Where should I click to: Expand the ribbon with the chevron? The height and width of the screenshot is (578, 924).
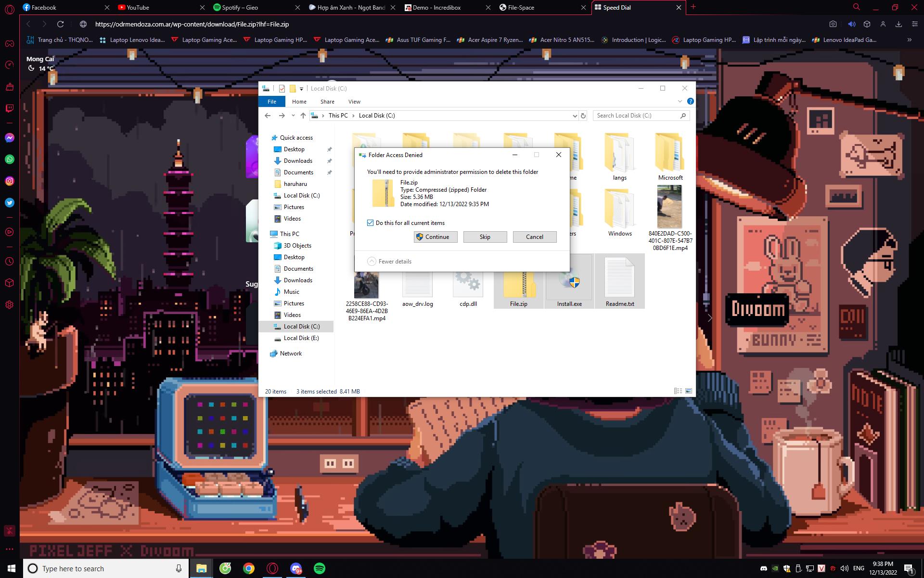[680, 102]
